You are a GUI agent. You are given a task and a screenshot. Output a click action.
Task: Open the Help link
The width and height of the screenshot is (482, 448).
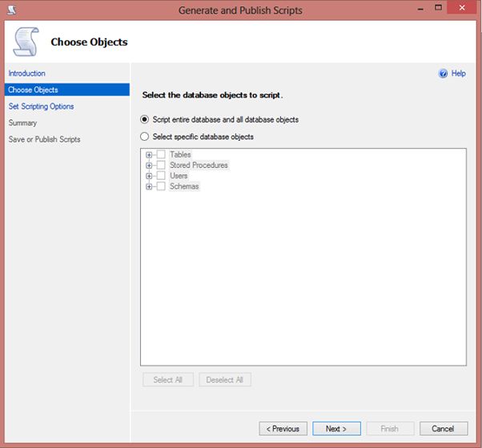[x=458, y=74]
